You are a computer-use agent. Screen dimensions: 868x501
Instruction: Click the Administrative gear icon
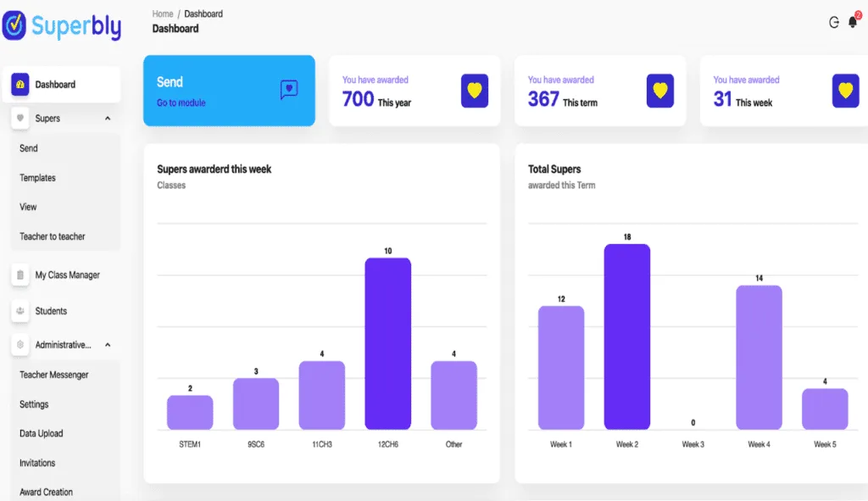20,344
